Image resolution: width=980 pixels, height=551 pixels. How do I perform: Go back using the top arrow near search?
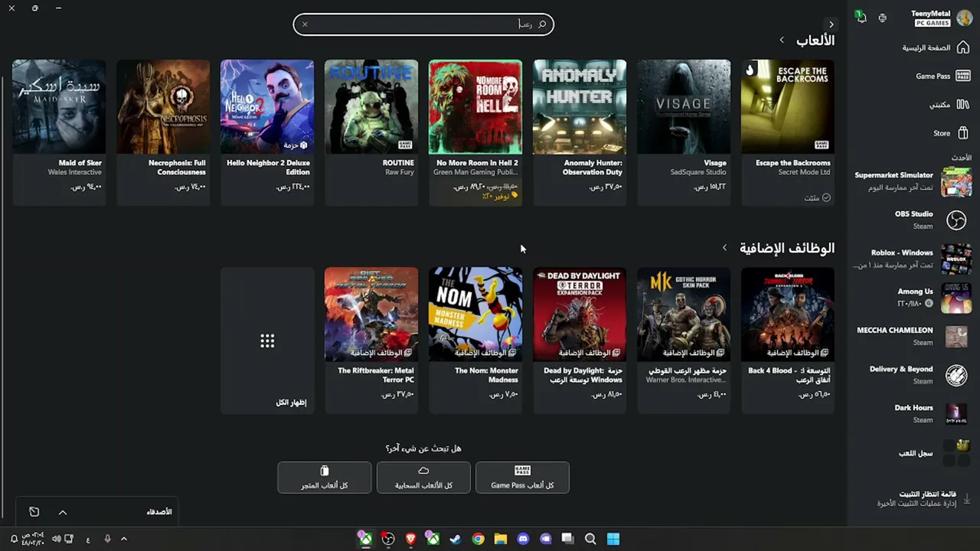tap(831, 24)
